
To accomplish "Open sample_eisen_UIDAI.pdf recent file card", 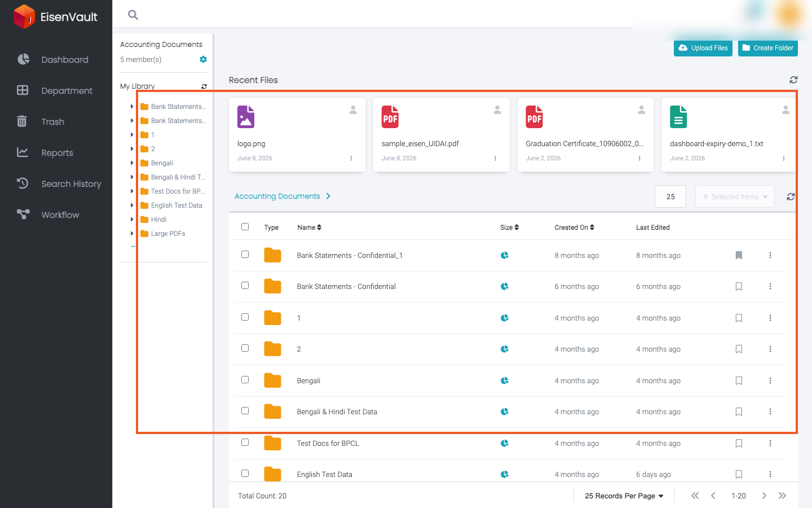I will [x=442, y=134].
